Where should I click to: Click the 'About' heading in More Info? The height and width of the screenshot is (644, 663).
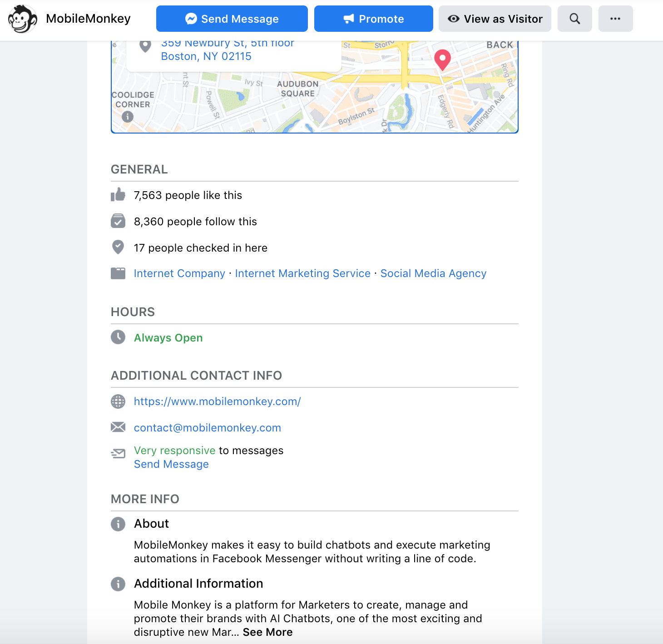pyautogui.click(x=151, y=524)
